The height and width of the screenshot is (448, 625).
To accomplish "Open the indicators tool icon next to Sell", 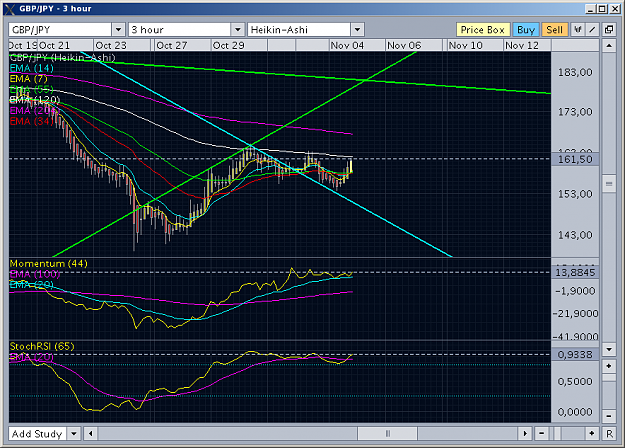I will (x=578, y=29).
